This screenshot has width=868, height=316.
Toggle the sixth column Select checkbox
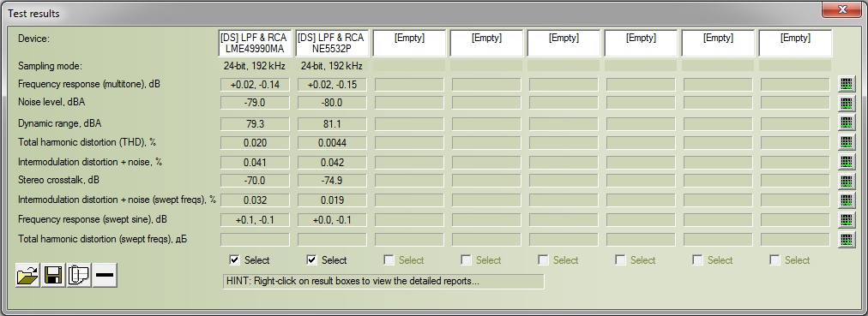(621, 259)
